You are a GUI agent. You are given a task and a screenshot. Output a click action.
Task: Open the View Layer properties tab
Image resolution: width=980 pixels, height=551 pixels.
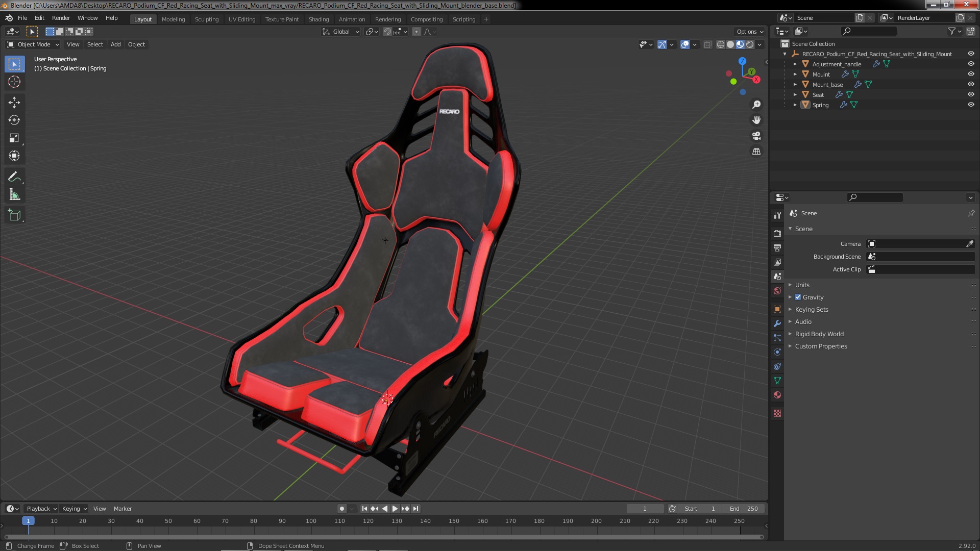777,262
